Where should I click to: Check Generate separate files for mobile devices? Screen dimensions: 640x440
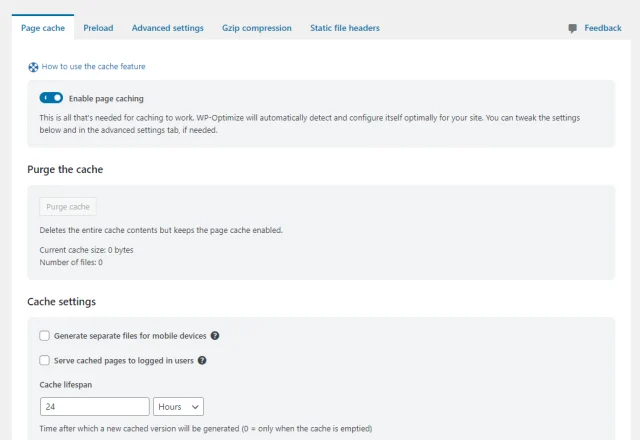click(44, 336)
